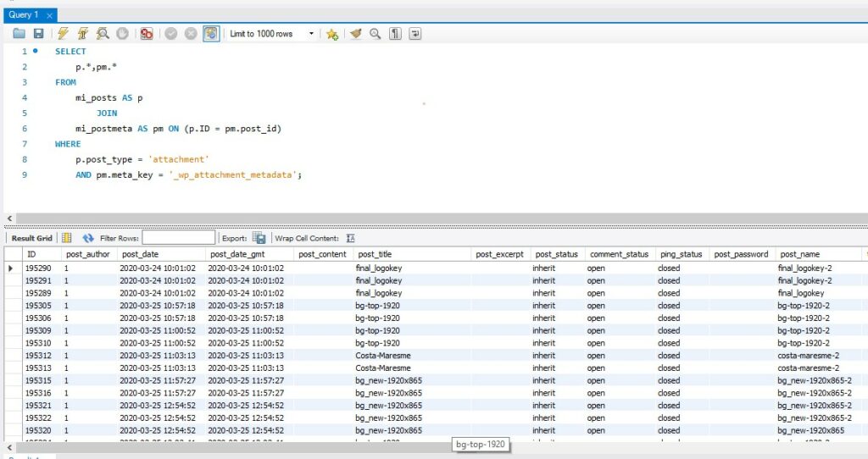Stop query execution with the hand icon

tap(122, 34)
